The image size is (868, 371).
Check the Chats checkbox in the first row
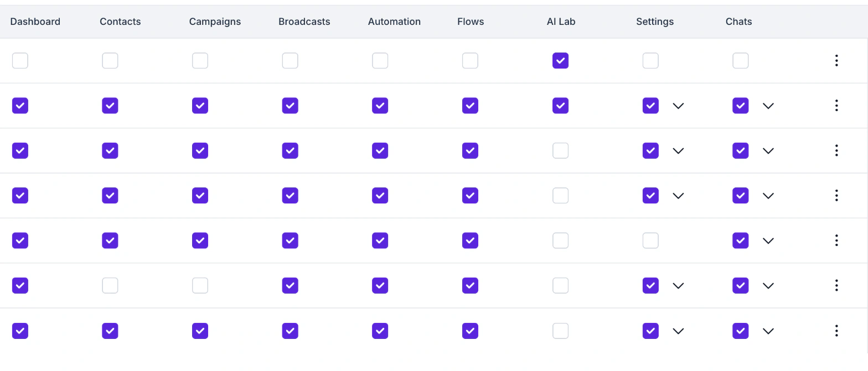(741, 61)
